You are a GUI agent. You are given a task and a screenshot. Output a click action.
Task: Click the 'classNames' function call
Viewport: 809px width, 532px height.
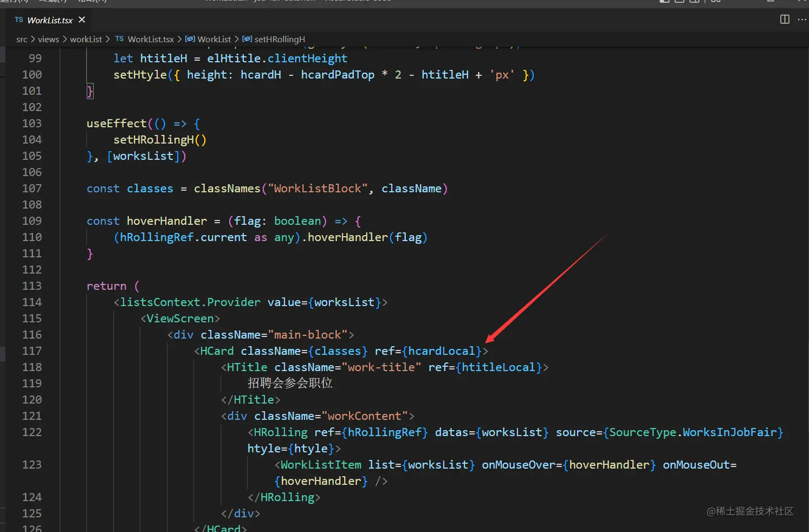click(227, 189)
